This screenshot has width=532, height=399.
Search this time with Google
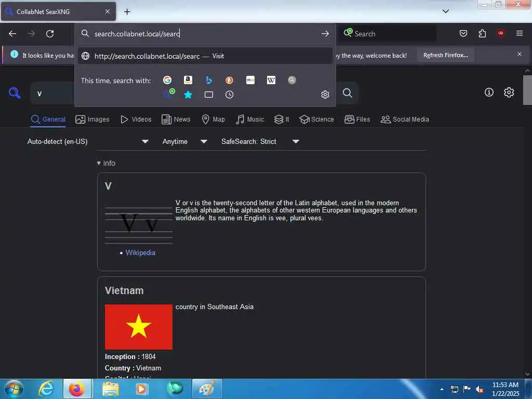tap(167, 80)
